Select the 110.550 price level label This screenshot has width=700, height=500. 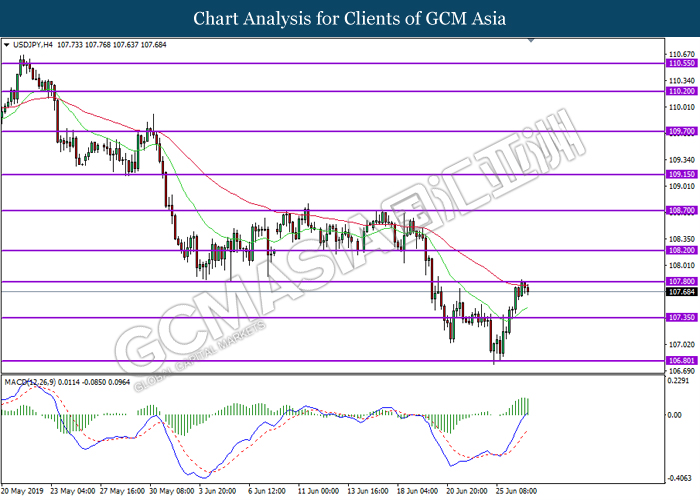pyautogui.click(x=681, y=63)
